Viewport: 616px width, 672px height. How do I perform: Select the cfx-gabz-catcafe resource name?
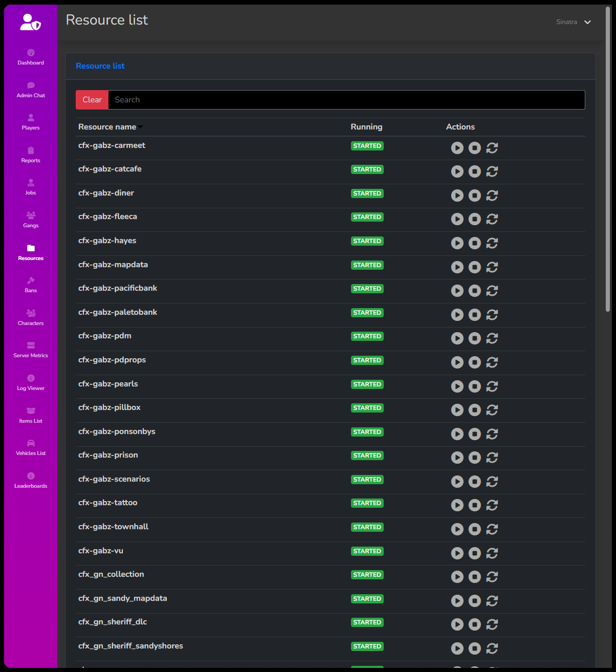click(x=110, y=169)
